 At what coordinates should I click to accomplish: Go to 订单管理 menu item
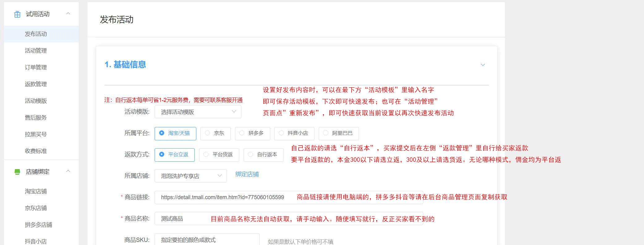pos(36,68)
